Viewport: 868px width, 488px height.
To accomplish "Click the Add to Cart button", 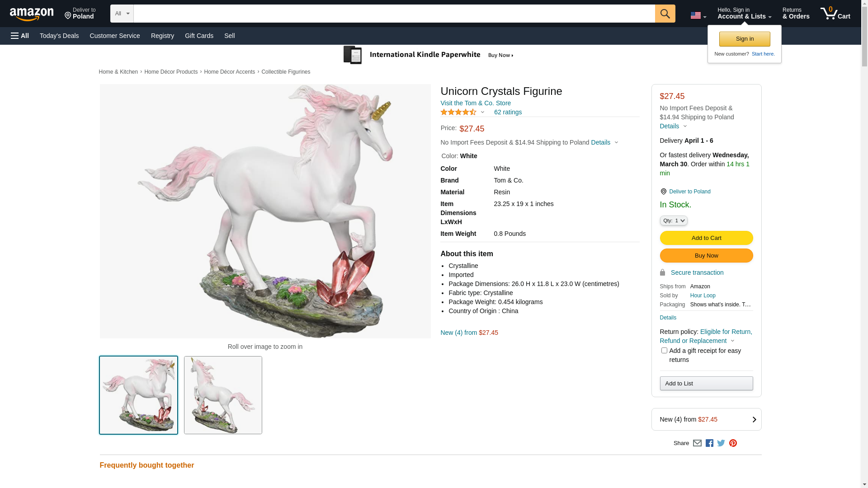I will tap(706, 238).
